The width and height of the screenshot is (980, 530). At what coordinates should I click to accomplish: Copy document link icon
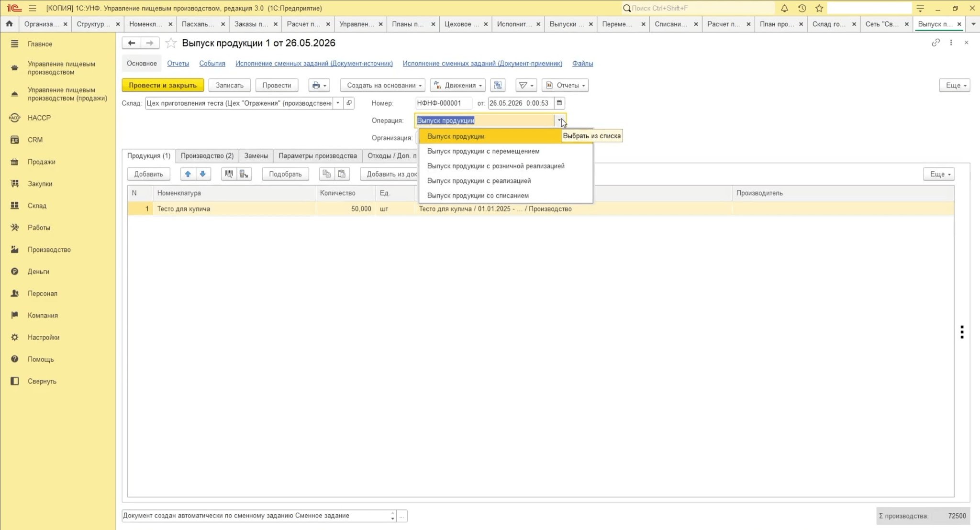pyautogui.click(x=935, y=43)
